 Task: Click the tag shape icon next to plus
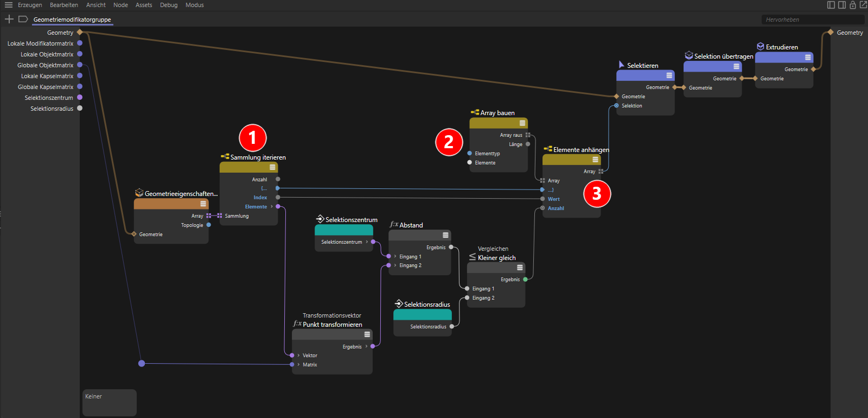click(23, 19)
